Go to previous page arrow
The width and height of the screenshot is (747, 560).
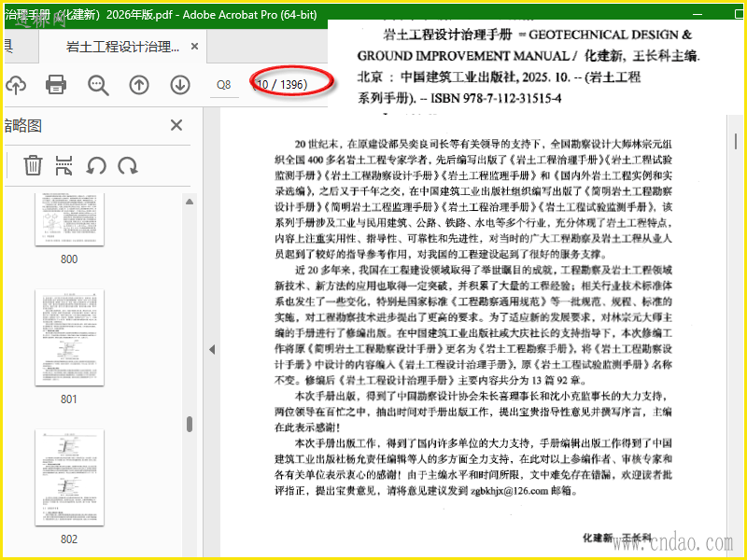pyautogui.click(x=139, y=85)
